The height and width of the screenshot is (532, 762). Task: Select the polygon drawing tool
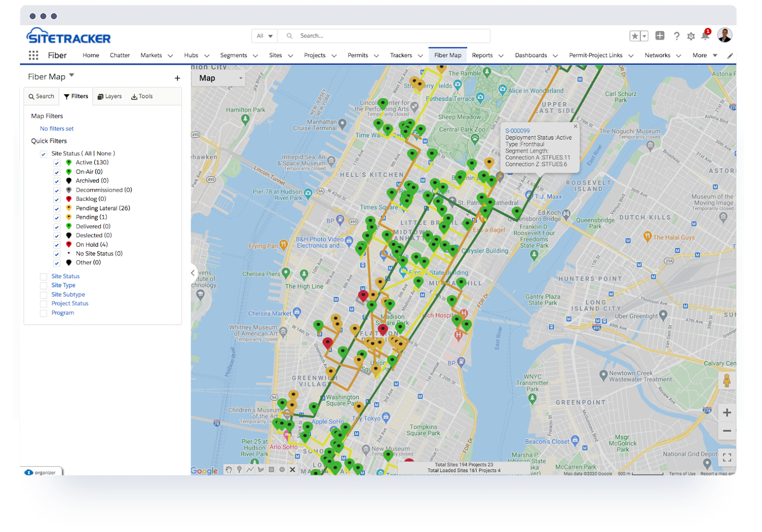[261, 470]
